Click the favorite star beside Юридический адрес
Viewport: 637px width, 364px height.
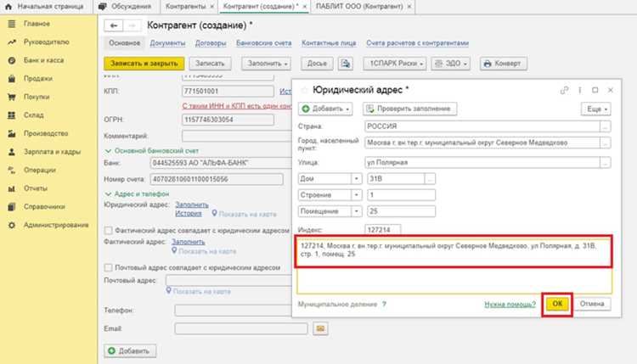[x=304, y=90]
